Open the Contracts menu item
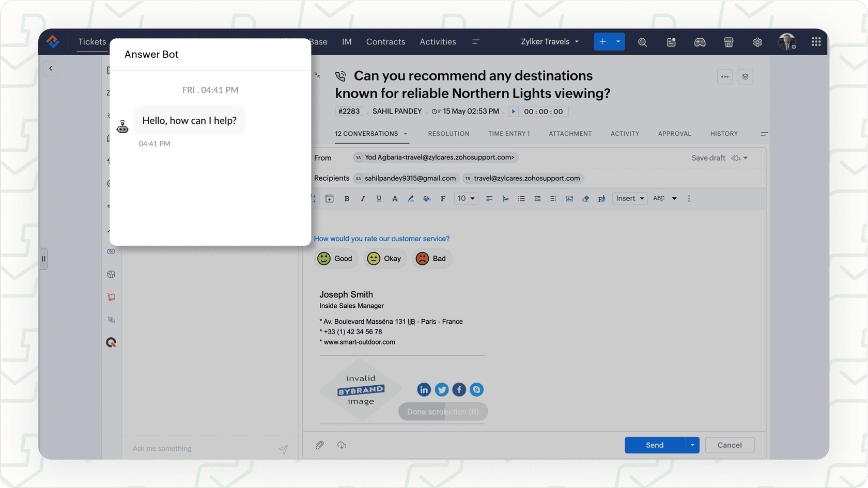 [385, 42]
